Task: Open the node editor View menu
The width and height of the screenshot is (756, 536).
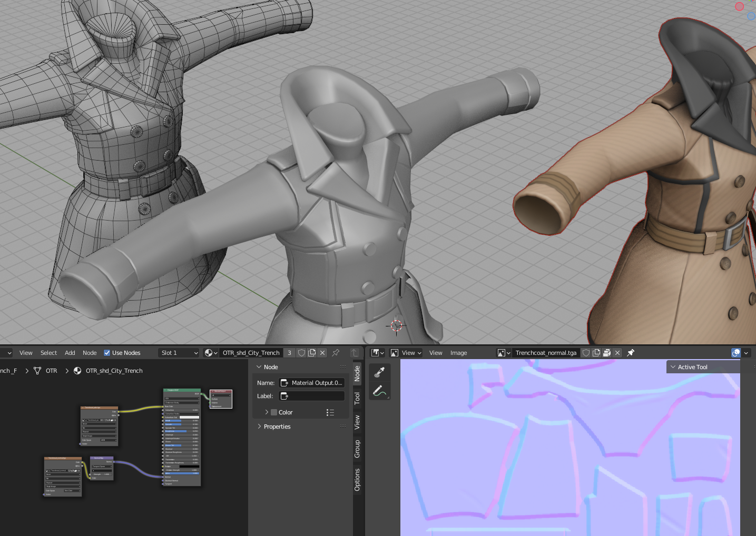Action: [26, 353]
